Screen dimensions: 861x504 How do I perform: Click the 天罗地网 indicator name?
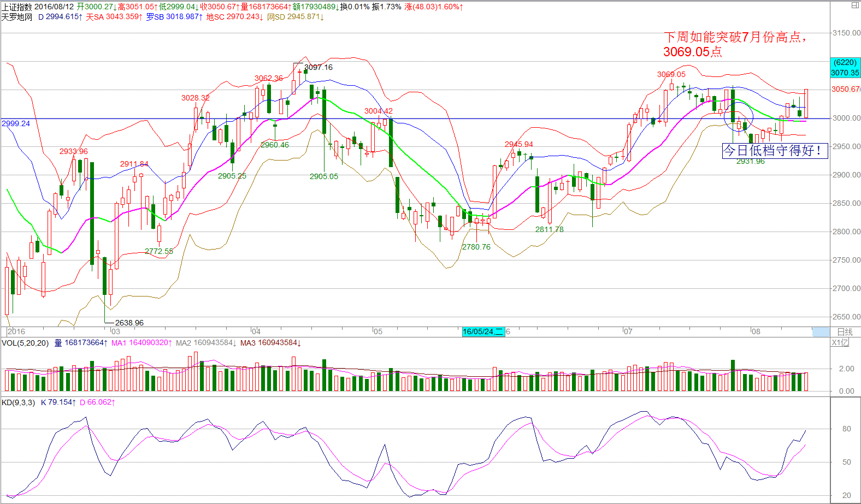pyautogui.click(x=16, y=17)
